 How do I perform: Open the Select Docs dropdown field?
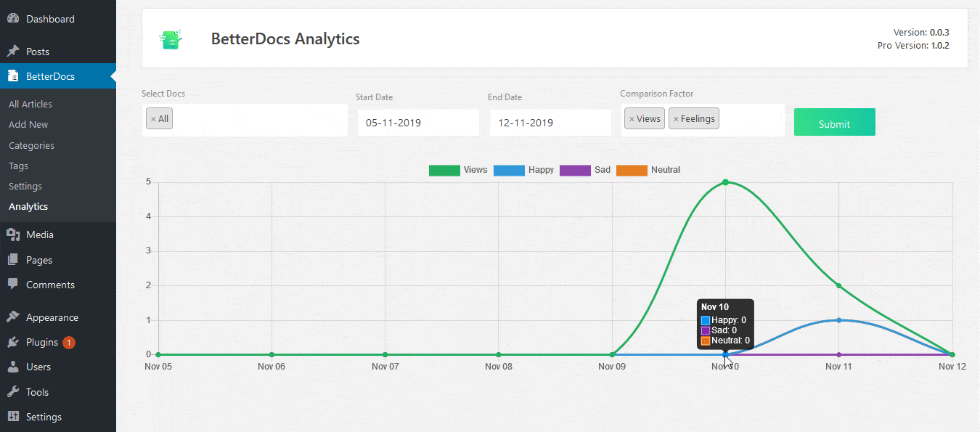click(x=258, y=120)
